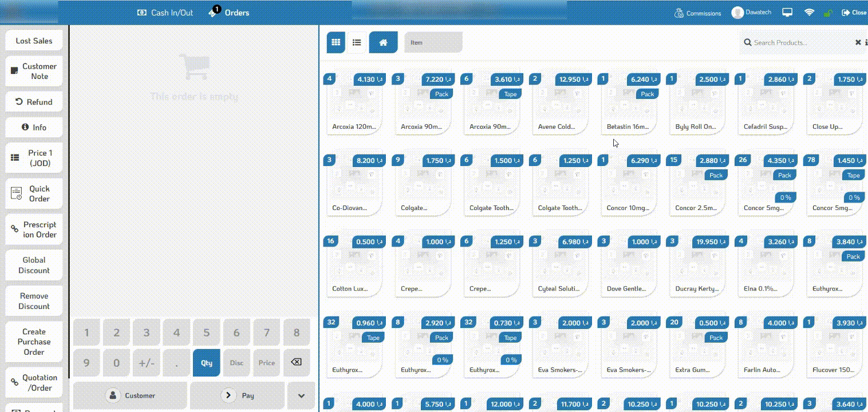Screen dimensions: 868x412
Task: Add Close Up... product
Action: tap(835, 103)
